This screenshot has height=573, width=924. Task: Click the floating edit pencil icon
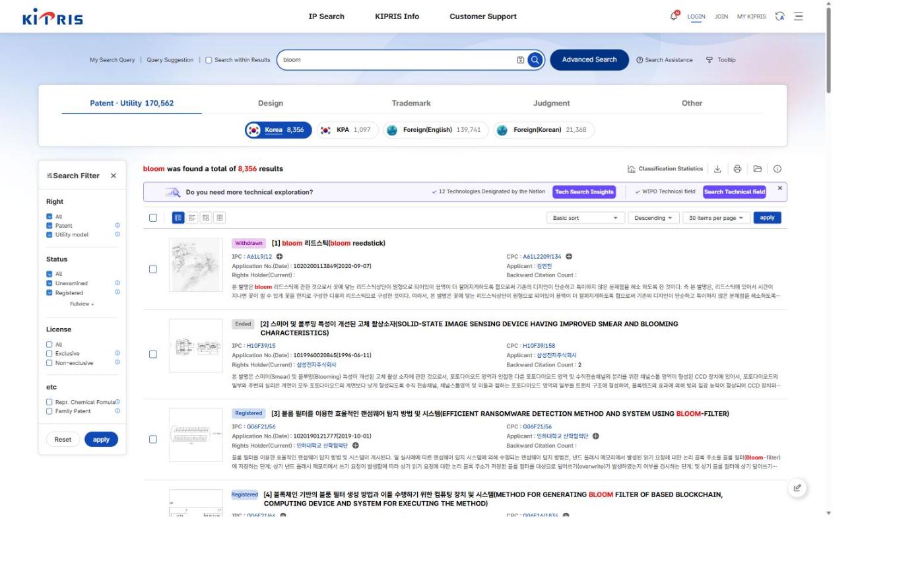click(797, 488)
